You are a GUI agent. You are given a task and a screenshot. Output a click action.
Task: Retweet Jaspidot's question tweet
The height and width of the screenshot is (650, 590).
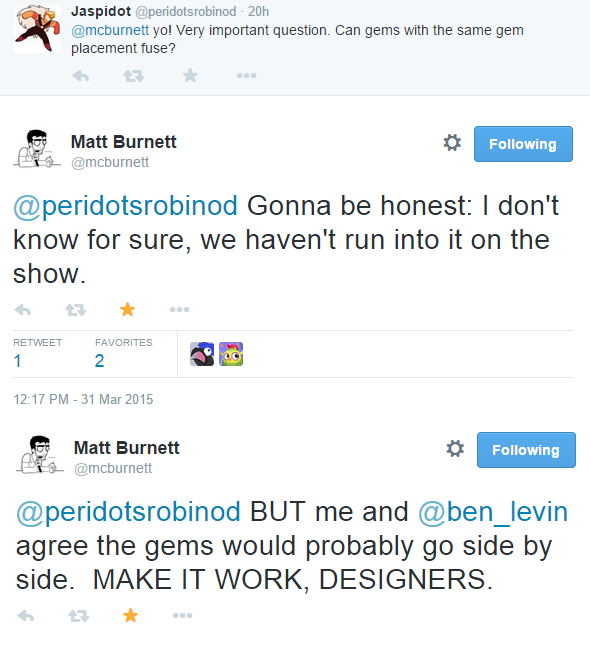tap(134, 76)
